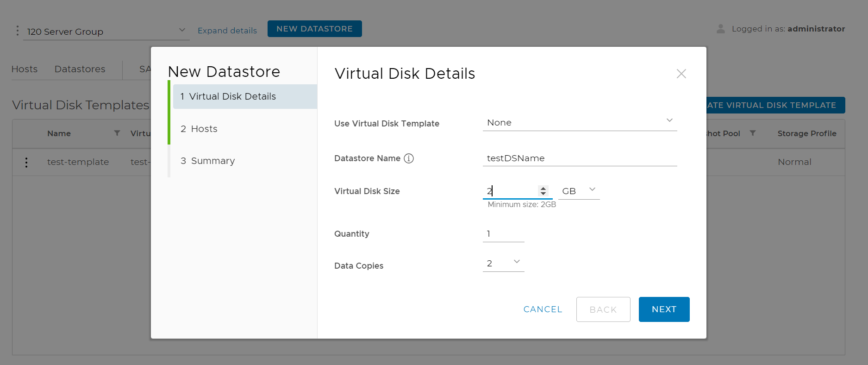
Task: Decrease Virtual Disk Size with down arrow
Action: (x=543, y=193)
